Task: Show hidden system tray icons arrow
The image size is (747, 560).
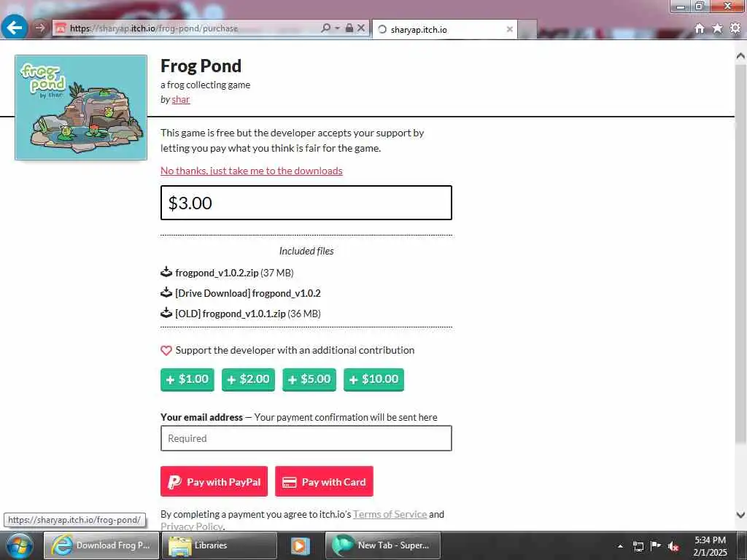Action: 620,545
